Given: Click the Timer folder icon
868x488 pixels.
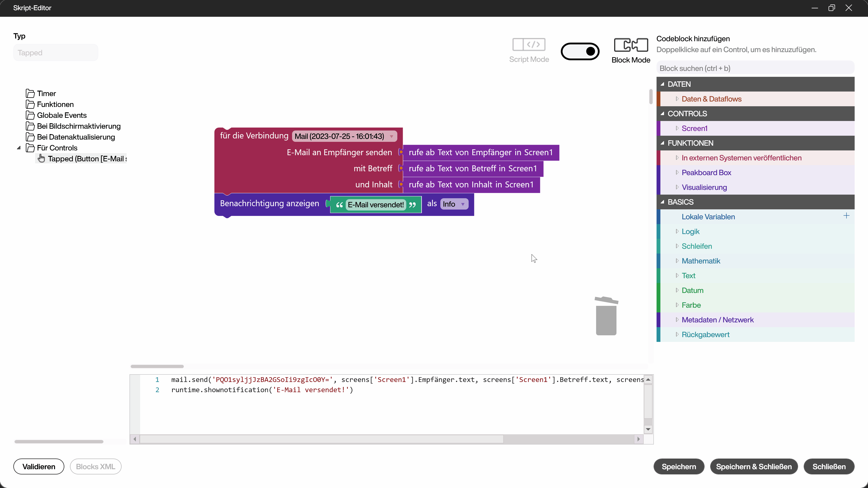Looking at the screenshot, I should click(x=30, y=93).
